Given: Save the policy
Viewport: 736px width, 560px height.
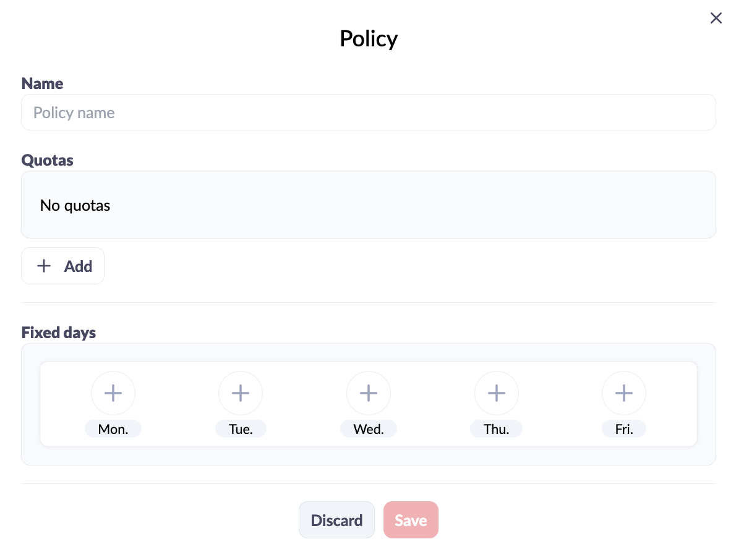Looking at the screenshot, I should [411, 520].
